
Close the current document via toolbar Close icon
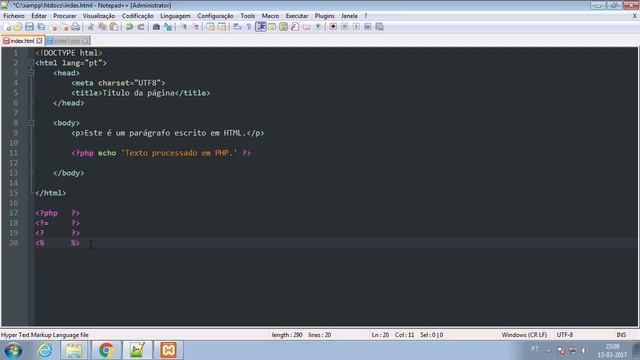click(x=53, y=27)
